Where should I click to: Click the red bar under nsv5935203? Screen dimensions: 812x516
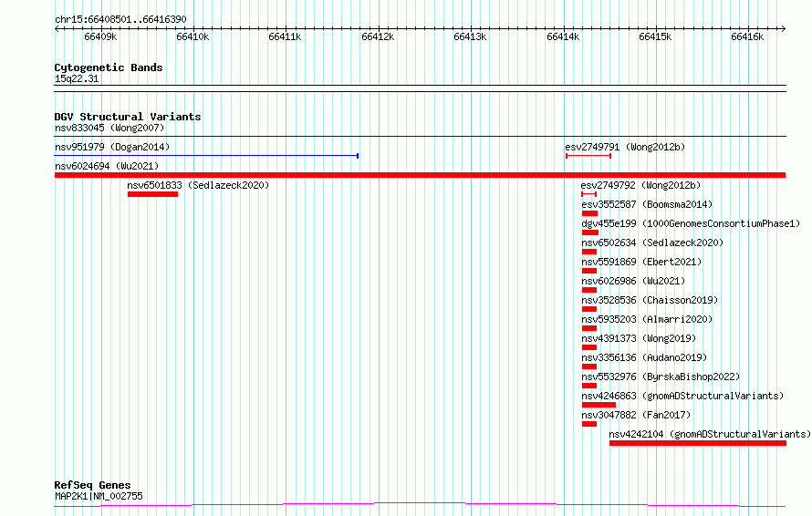[x=589, y=328]
